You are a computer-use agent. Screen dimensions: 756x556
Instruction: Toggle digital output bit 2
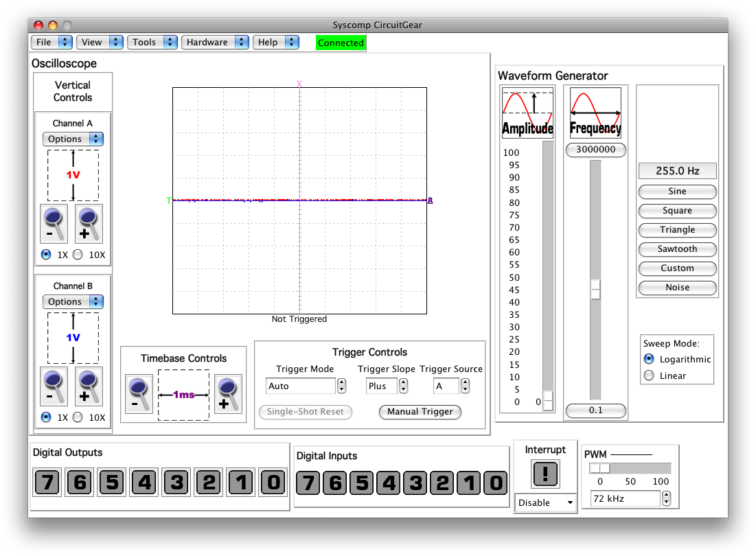point(209,482)
